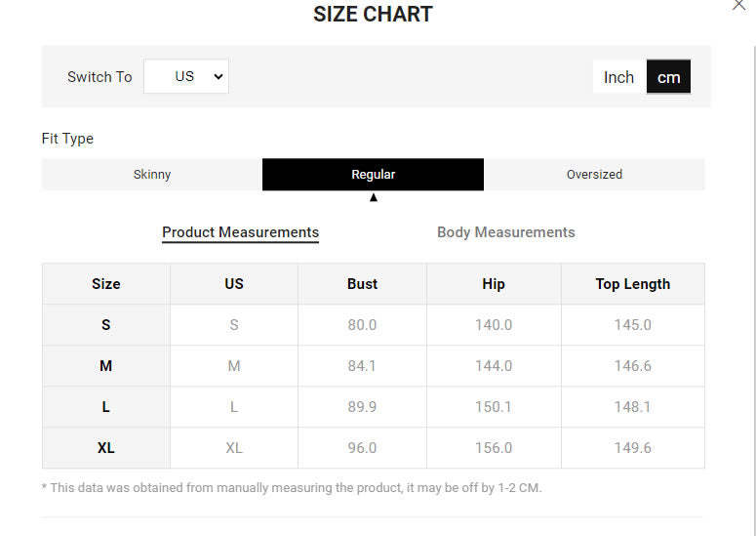This screenshot has height=536, width=756.
Task: Click the Hip column header
Action: 494,284
